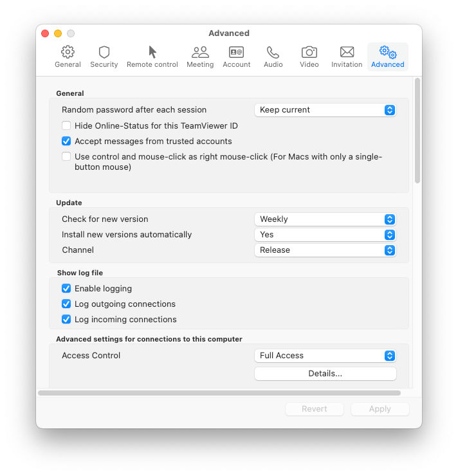Open the General preferences gear icon
This screenshot has width=458, height=476.
point(68,52)
